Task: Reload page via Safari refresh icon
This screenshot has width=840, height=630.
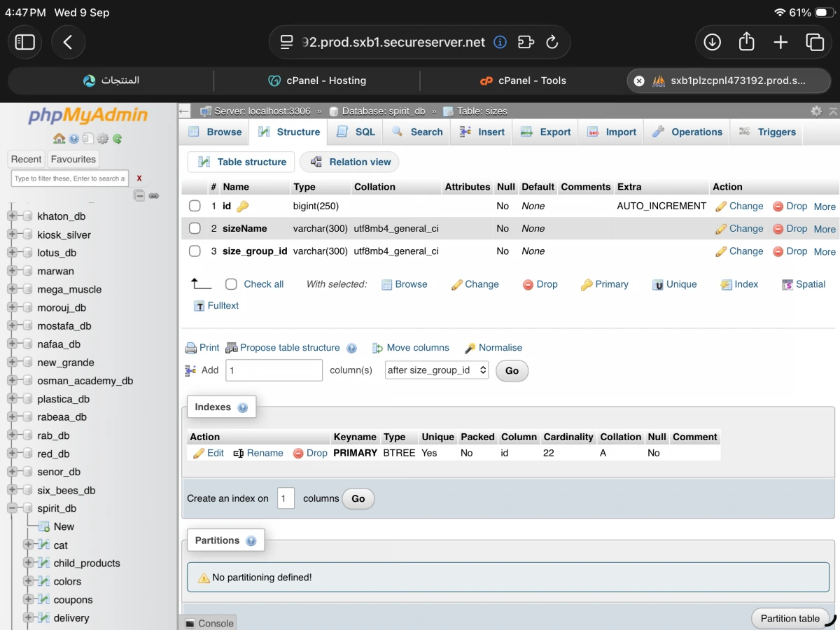Action: pyautogui.click(x=552, y=42)
